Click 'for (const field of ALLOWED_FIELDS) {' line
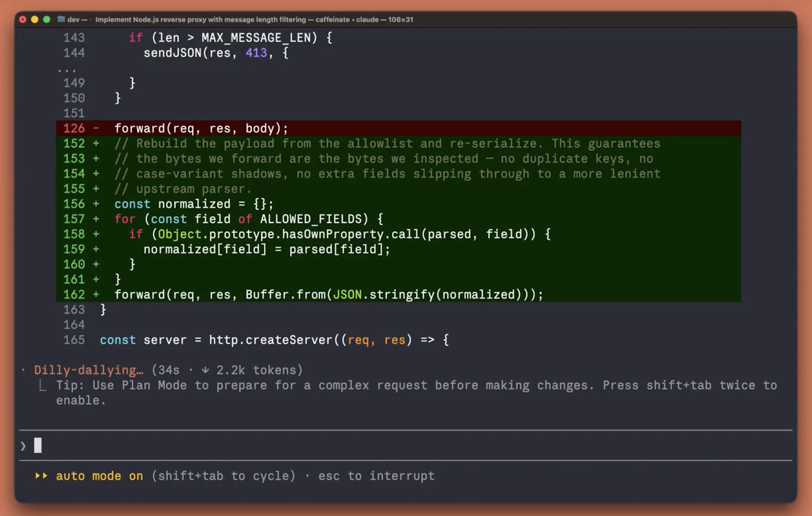 pos(249,219)
